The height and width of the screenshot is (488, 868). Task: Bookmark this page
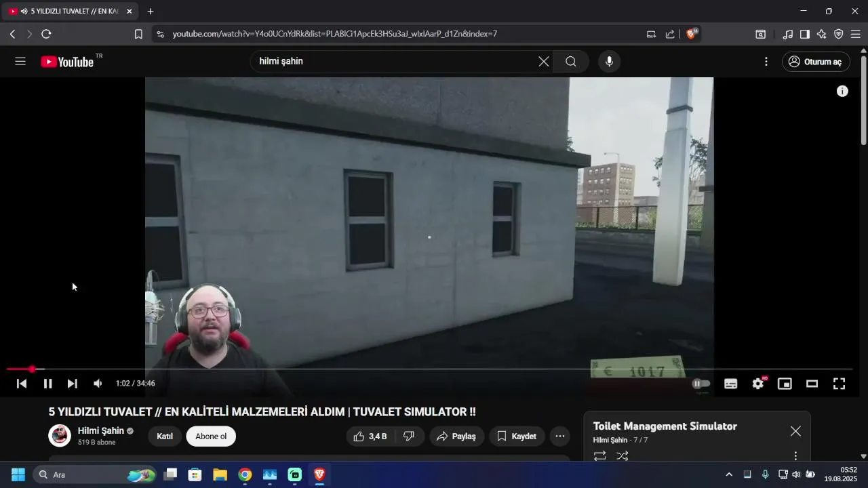tap(138, 34)
